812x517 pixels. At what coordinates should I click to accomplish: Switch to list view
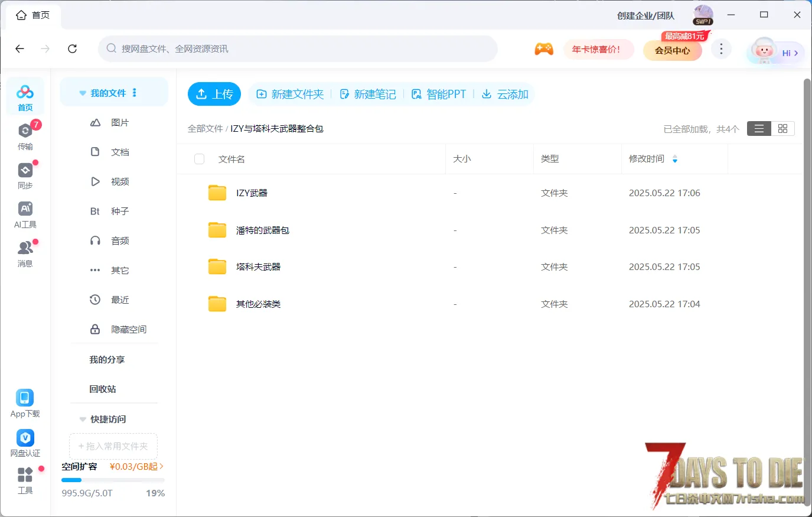(759, 128)
